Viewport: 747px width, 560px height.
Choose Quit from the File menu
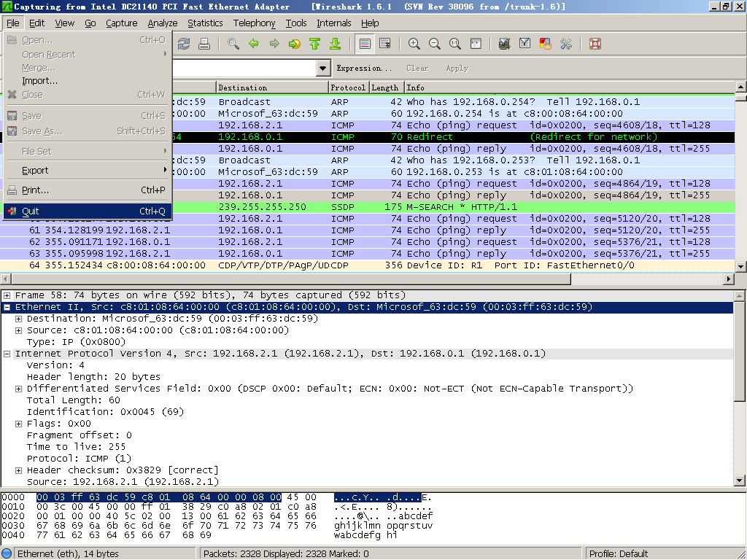(x=88, y=211)
